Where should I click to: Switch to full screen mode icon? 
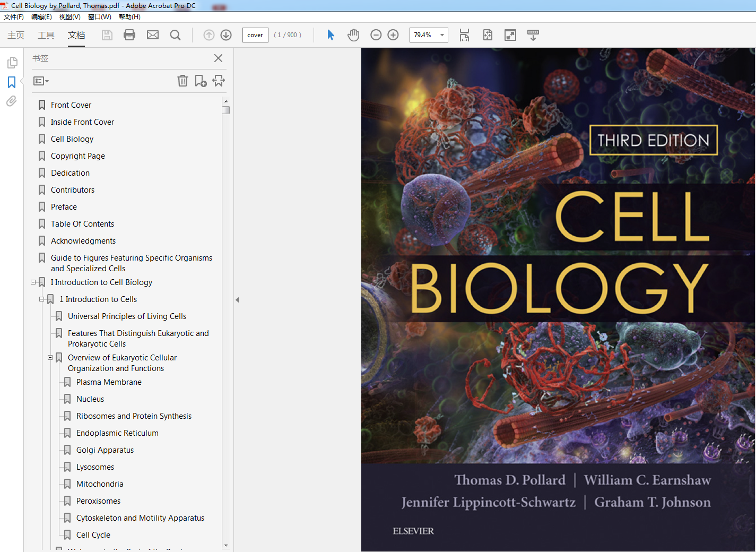510,35
